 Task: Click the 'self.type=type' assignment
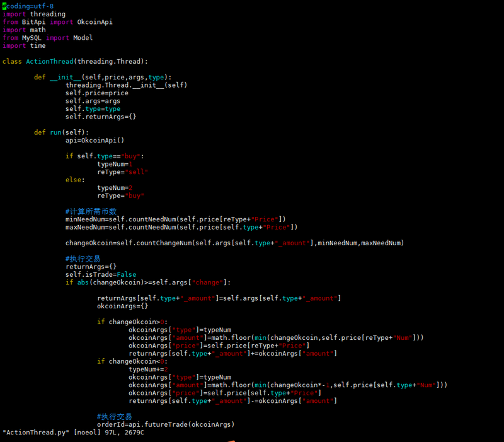pyautogui.click(x=93, y=108)
